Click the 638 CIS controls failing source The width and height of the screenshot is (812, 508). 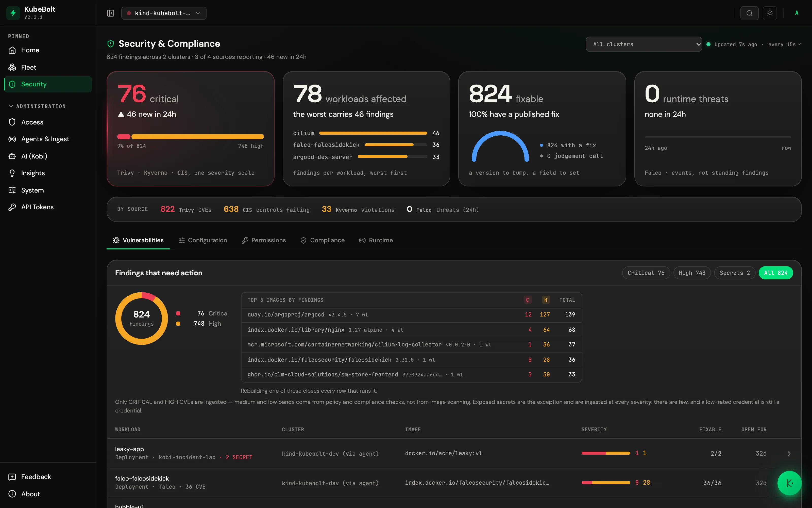(x=266, y=209)
